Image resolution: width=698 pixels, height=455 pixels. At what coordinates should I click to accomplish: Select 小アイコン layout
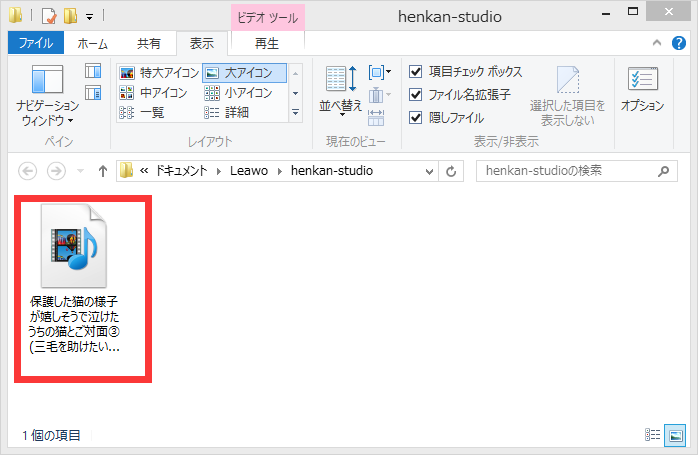click(239, 93)
